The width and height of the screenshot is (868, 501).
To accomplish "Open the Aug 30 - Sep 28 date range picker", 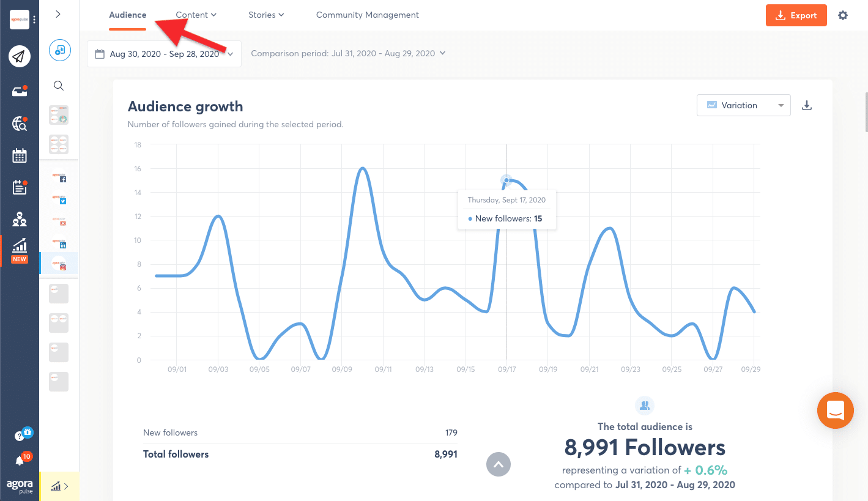I will pyautogui.click(x=165, y=54).
